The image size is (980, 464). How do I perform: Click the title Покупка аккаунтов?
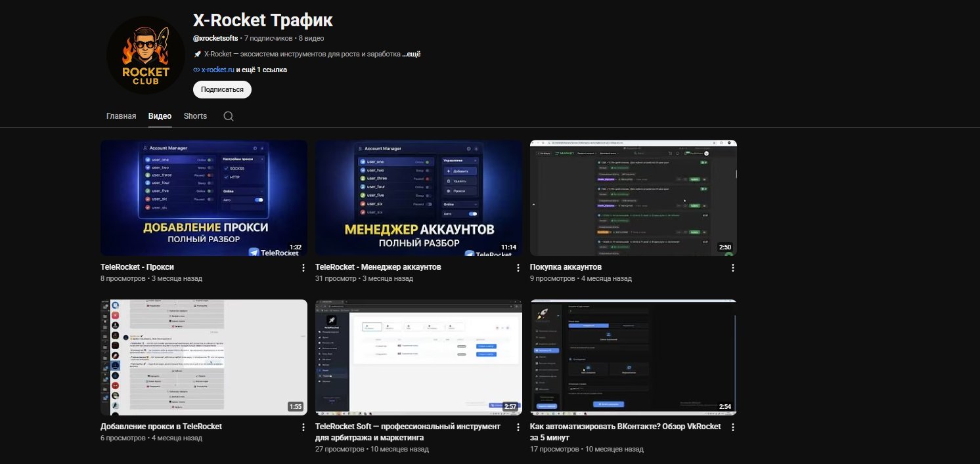(x=566, y=267)
